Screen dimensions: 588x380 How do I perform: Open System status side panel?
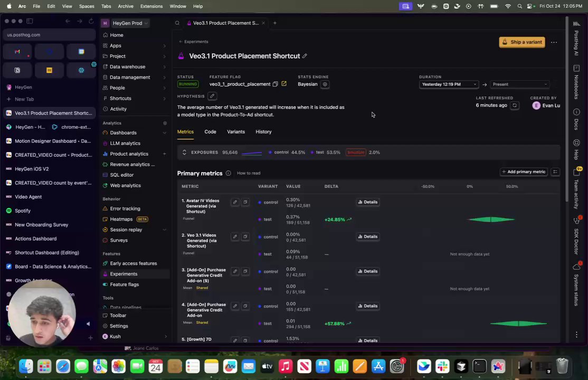point(576,284)
